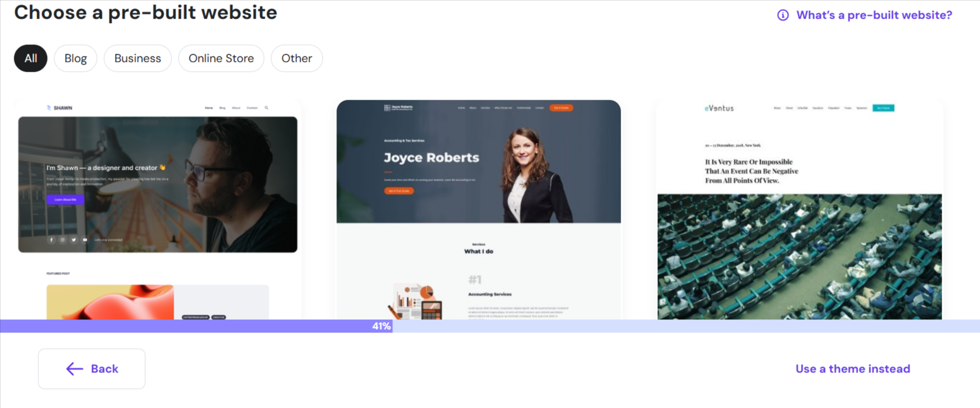Click the search magnifier icon in Shawn preview
This screenshot has width=980, height=408.
coord(266,108)
